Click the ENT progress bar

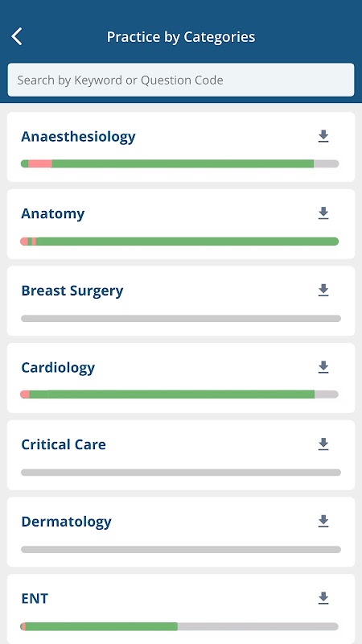179,626
